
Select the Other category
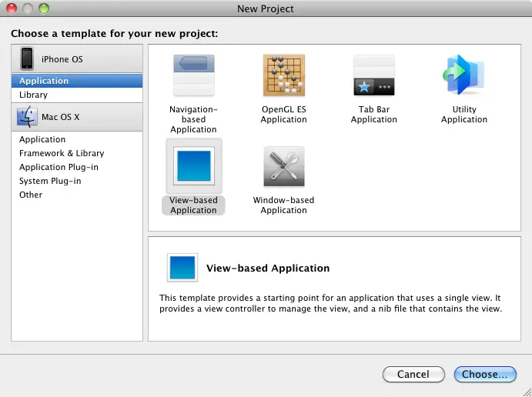point(77,195)
